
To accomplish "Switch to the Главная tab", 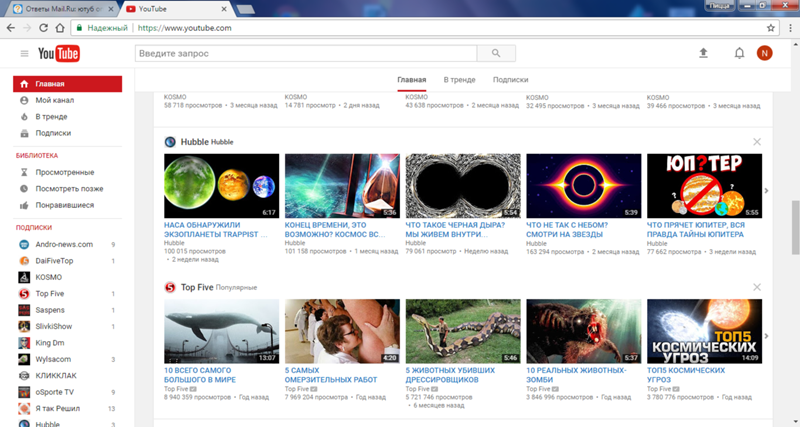I will [412, 80].
